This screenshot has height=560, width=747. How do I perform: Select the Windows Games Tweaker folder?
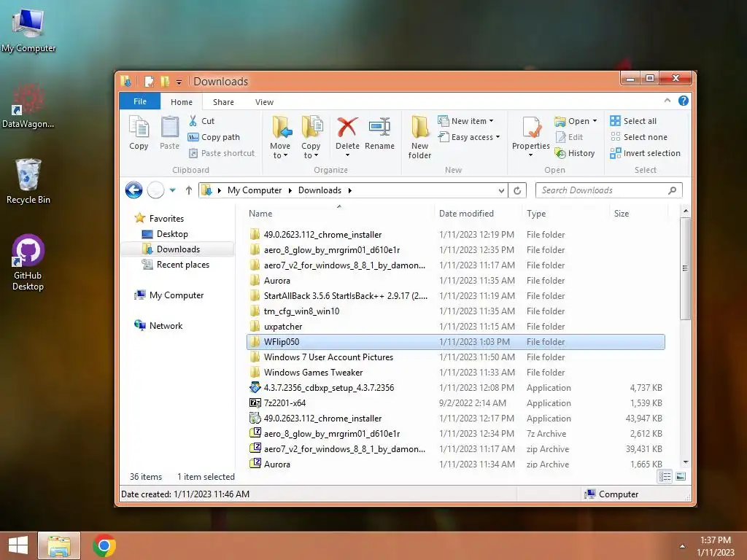tap(455, 373)
